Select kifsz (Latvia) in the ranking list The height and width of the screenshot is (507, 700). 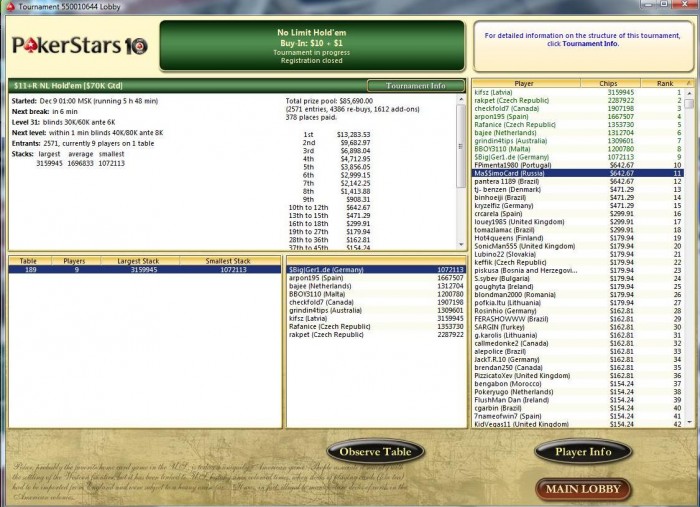(578, 92)
